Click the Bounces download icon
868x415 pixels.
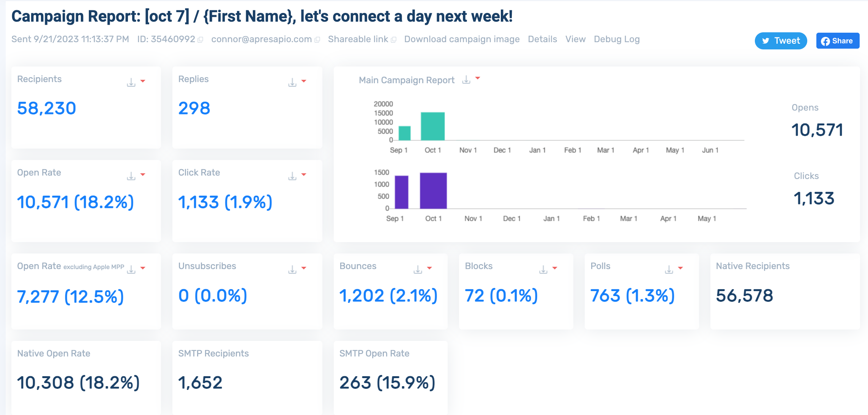click(418, 269)
